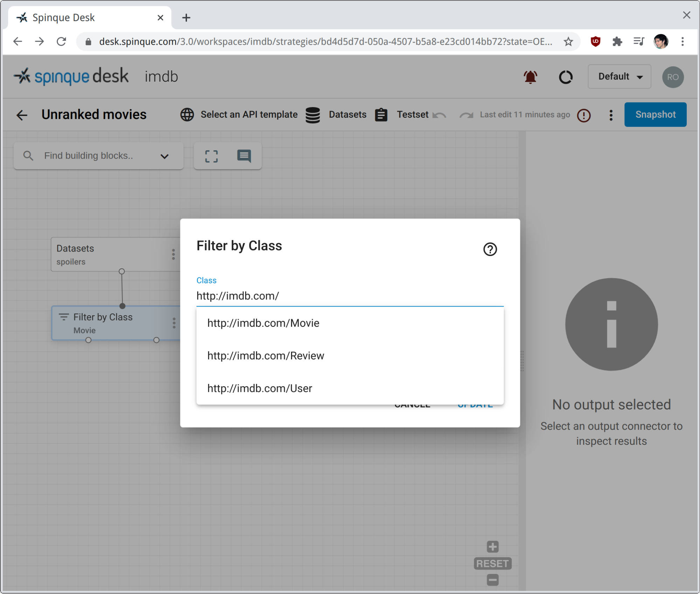700x594 pixels.
Task: Click the fit-to-screen icon
Action: 211,156
